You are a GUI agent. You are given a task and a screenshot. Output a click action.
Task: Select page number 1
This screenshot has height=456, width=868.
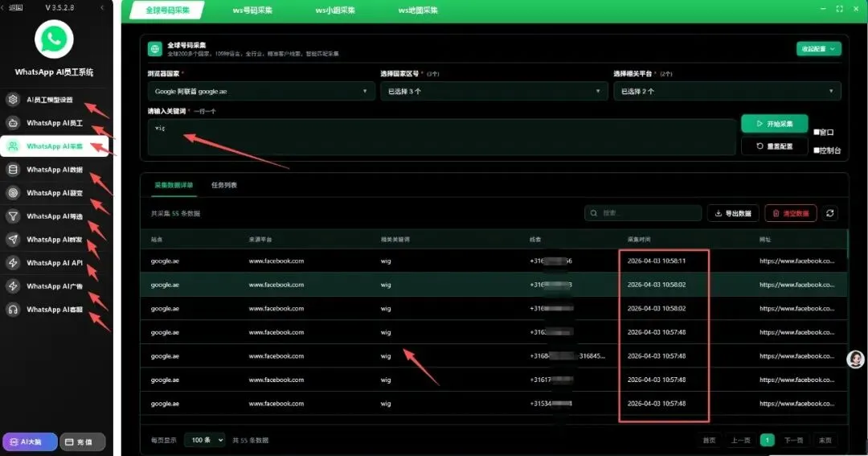(x=768, y=440)
